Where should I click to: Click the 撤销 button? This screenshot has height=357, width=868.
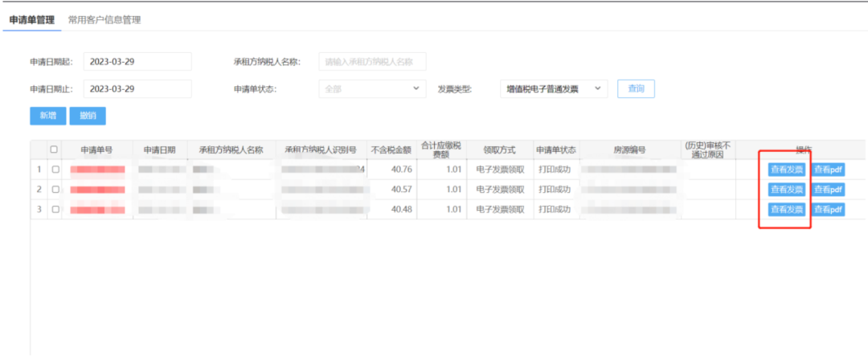point(88,116)
